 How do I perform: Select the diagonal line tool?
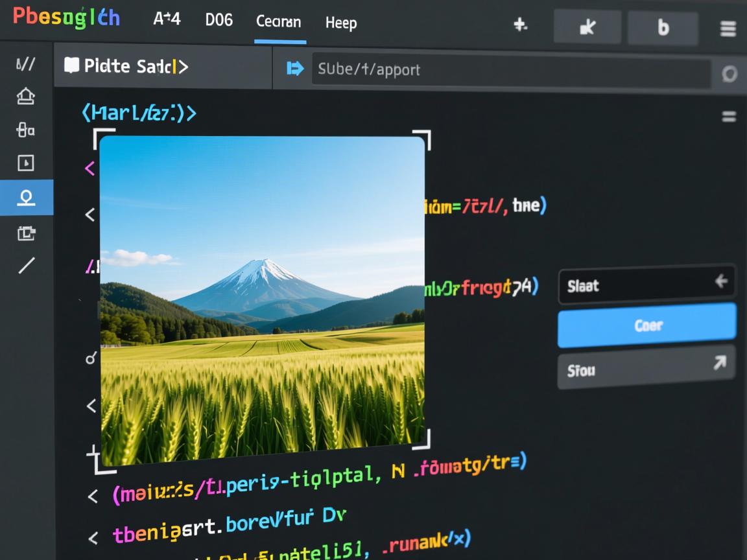(x=27, y=265)
